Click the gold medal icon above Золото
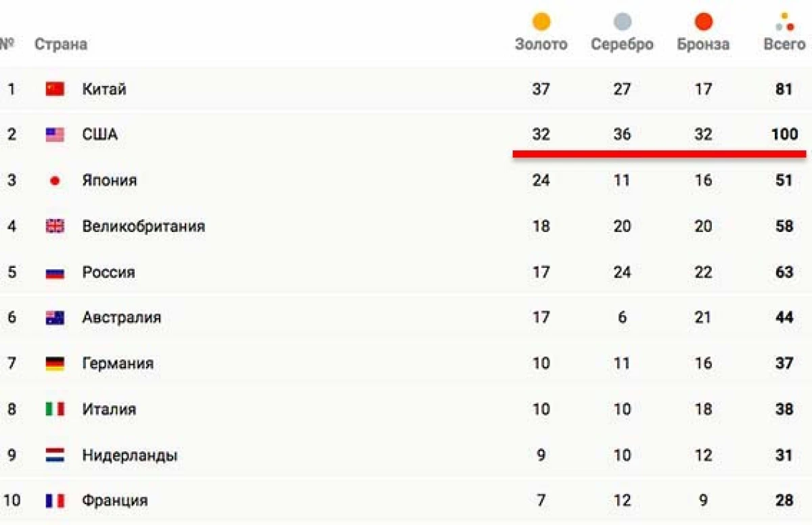This screenshot has height=525, width=812. pyautogui.click(x=541, y=22)
